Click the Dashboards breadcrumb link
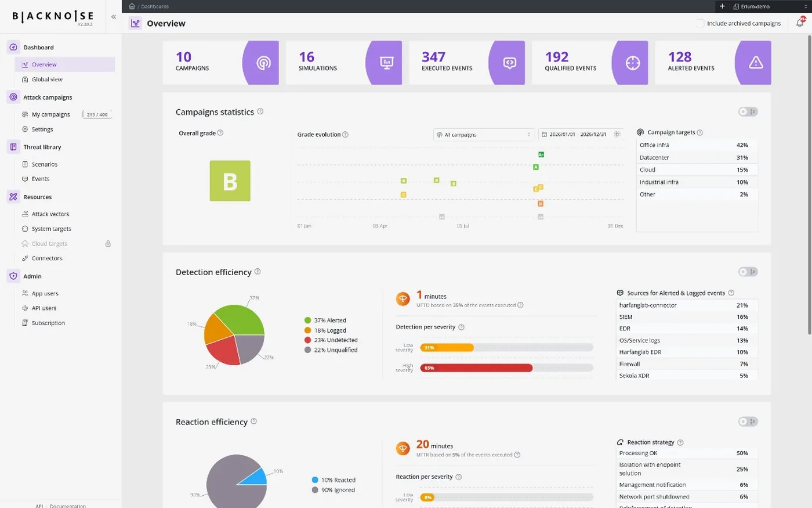Screen dimensions: 812x508 click(155, 6)
